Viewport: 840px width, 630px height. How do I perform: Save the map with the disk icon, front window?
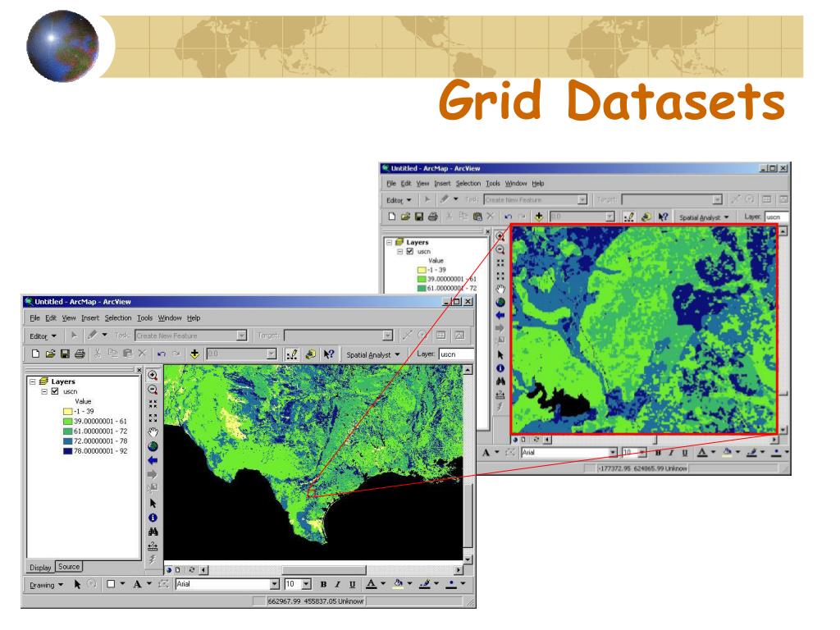click(65, 354)
